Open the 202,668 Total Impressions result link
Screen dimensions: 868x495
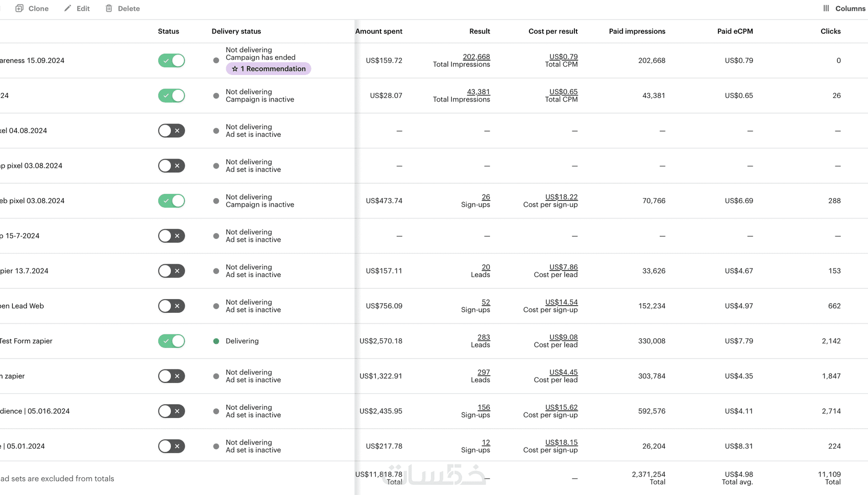pos(476,57)
